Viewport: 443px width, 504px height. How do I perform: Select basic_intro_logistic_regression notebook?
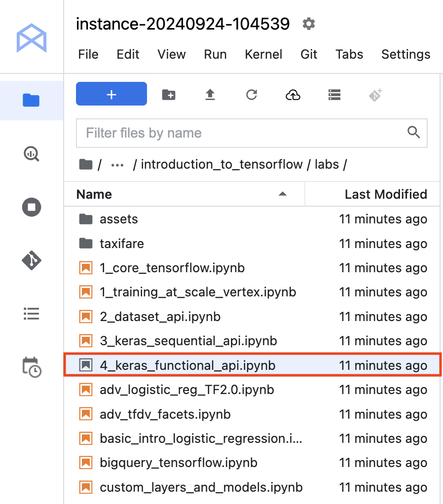tap(252, 439)
